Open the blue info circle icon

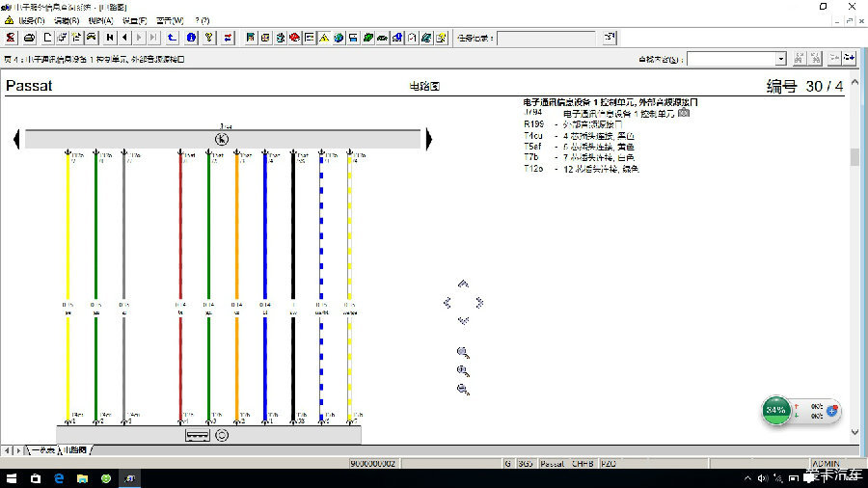pyautogui.click(x=191, y=38)
